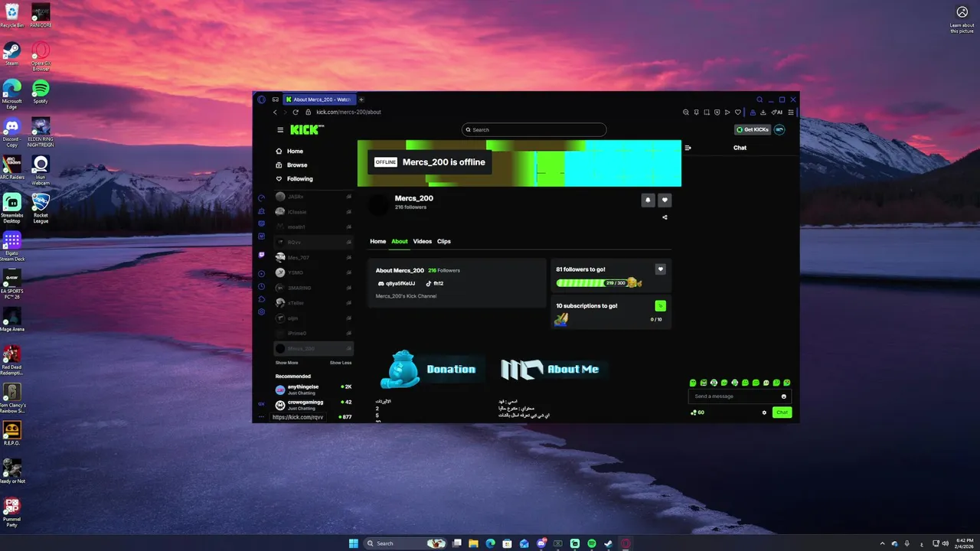Screen dimensions: 980x551
Task: Expand list with Show More
Action: point(286,363)
